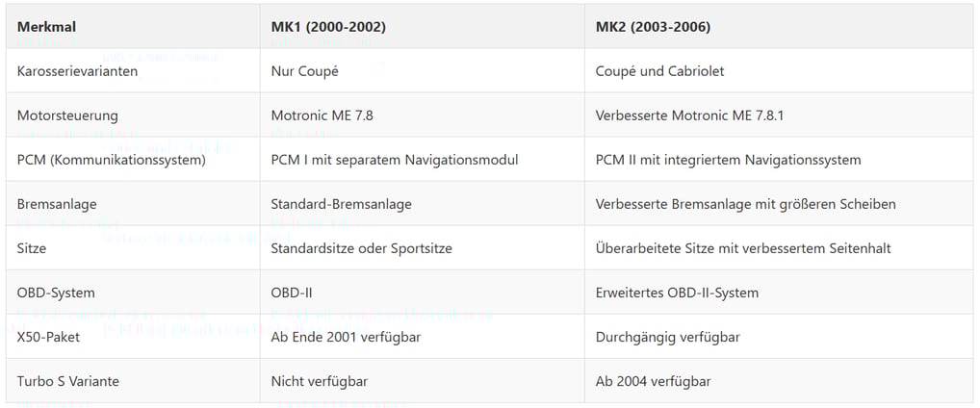Click the Standard-Bremsanlage cell

pyautogui.click(x=341, y=204)
